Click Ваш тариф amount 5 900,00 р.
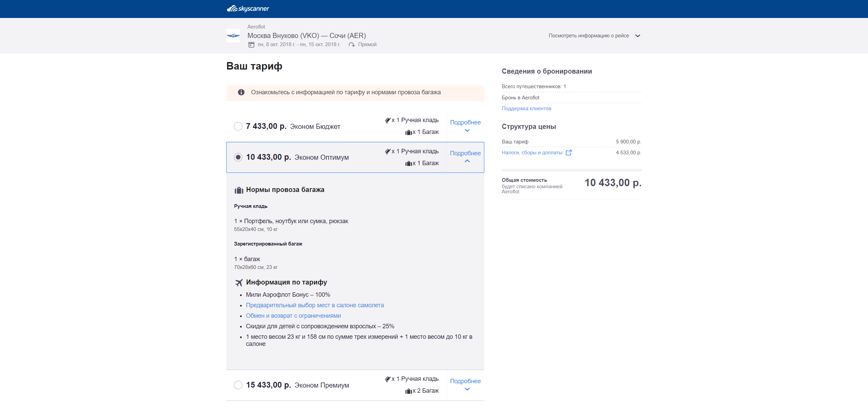The image size is (868, 410). pos(629,142)
